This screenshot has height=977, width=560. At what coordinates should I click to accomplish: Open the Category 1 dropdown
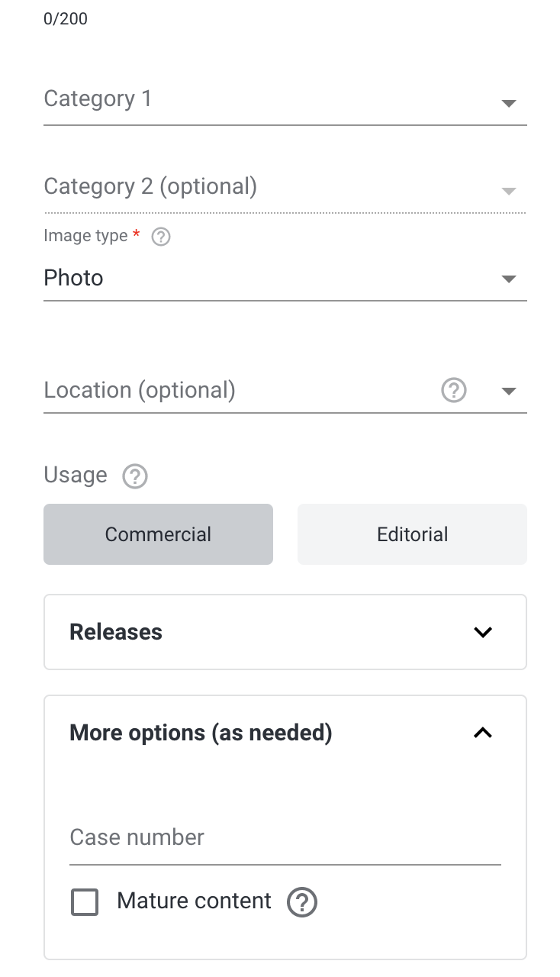pyautogui.click(x=285, y=100)
